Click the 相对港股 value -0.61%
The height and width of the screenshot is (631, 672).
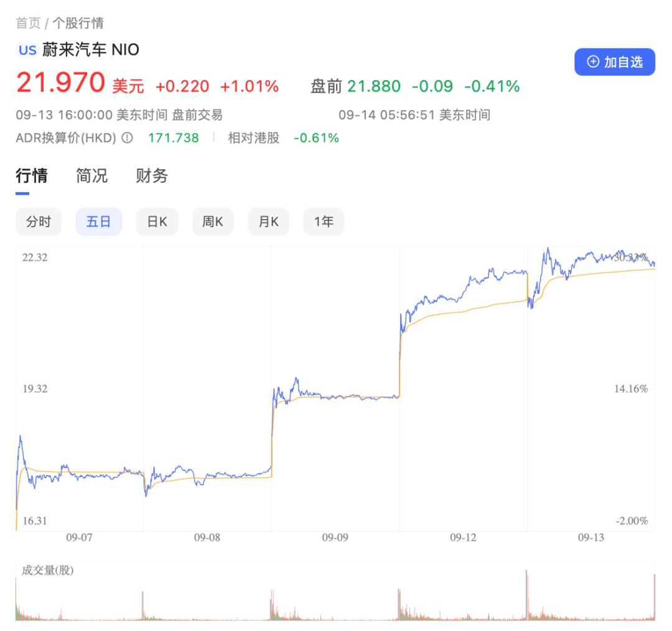[x=316, y=138]
